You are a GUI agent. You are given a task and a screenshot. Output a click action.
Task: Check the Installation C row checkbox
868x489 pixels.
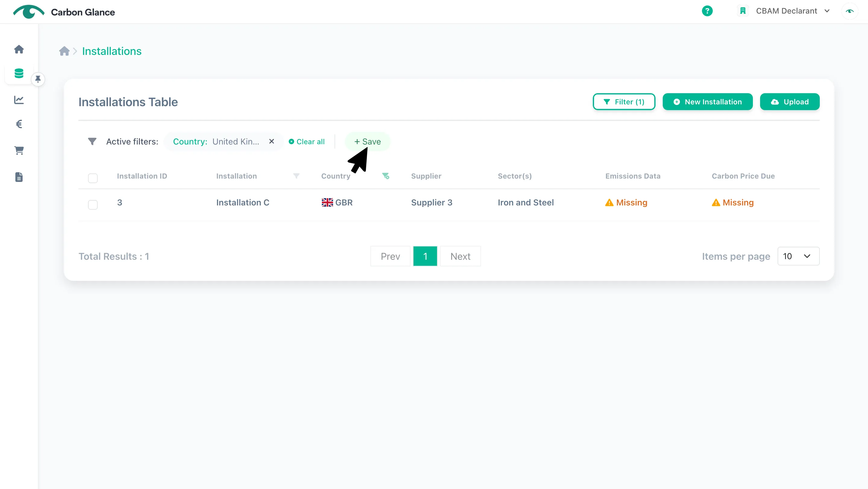point(93,204)
